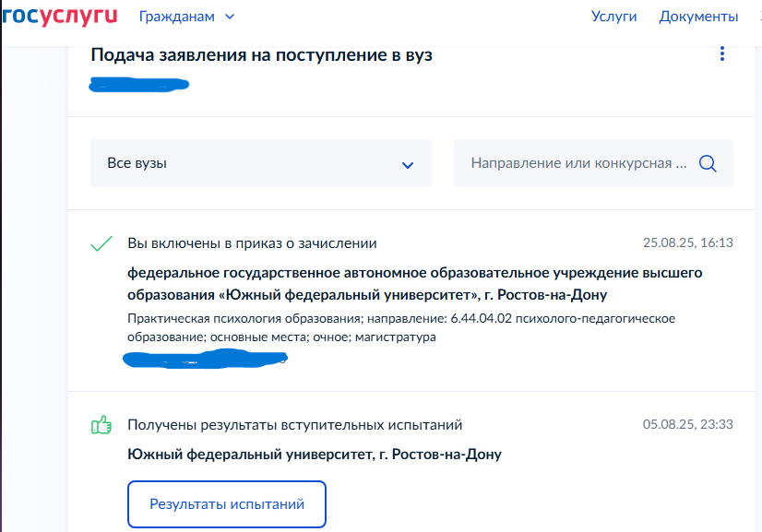
Task: Click the Южный федеральный университет link under results
Action: tap(316, 454)
